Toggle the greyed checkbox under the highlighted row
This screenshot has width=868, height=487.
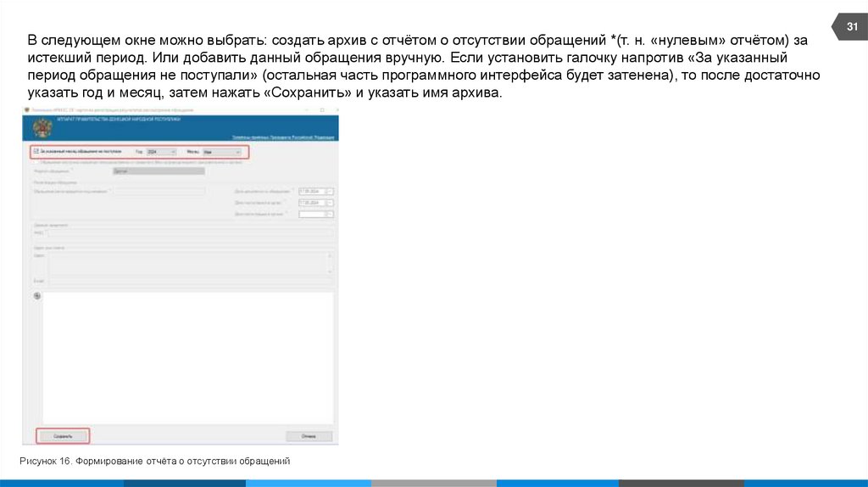[36, 162]
